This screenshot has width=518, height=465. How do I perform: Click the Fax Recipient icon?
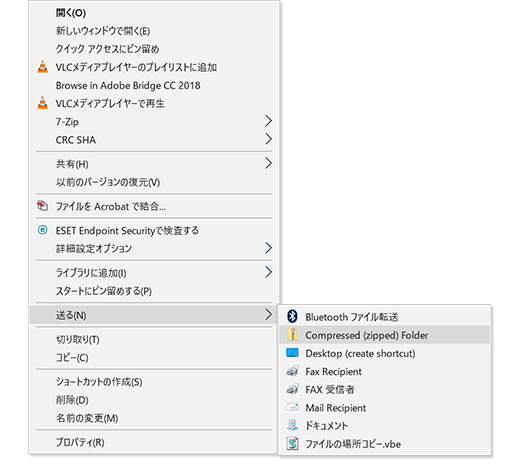[x=292, y=371]
